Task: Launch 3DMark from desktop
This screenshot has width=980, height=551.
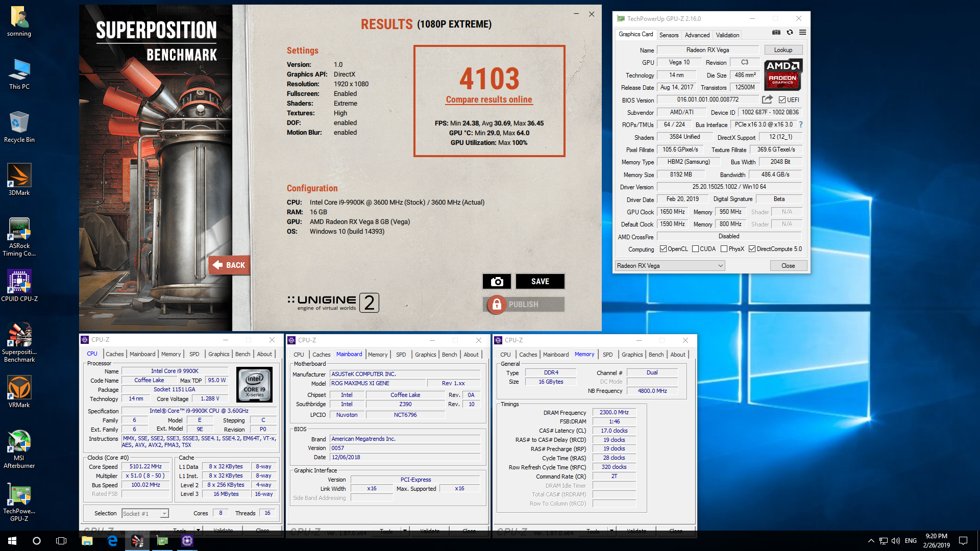Action: tap(19, 181)
